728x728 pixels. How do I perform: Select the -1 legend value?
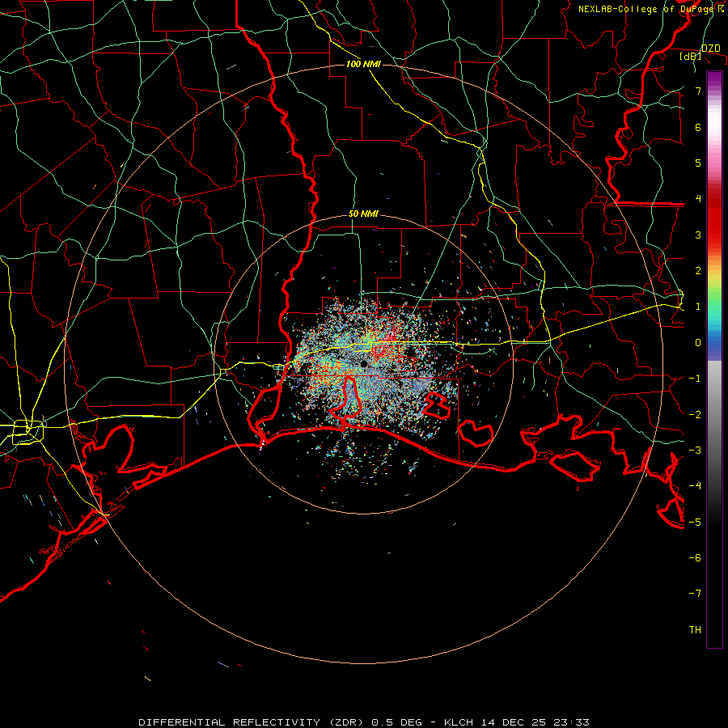pyautogui.click(x=695, y=379)
